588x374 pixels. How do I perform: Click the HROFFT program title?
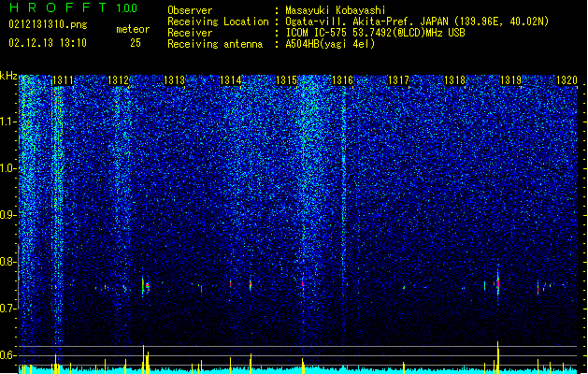pyautogui.click(x=59, y=7)
